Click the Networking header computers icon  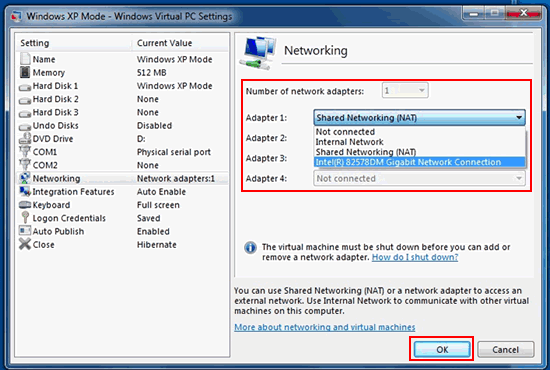(258, 53)
